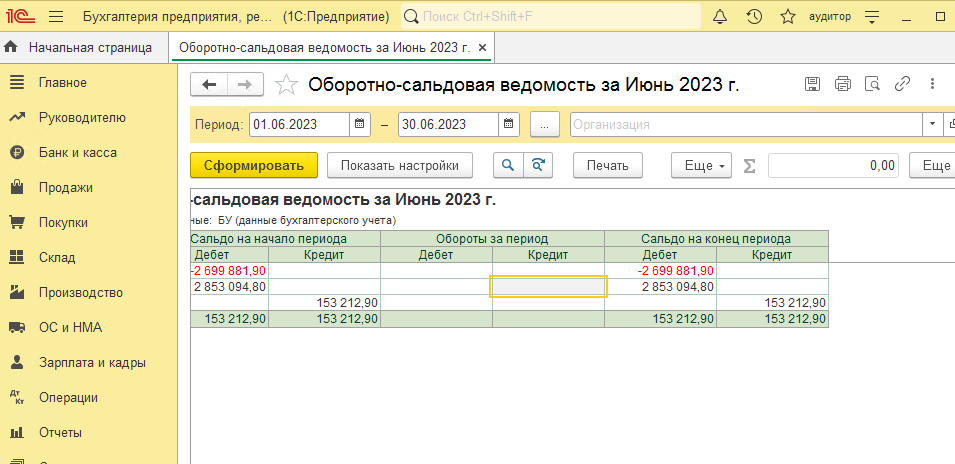Close the Оборотно-сальдовая ведомость tab
Image resolution: width=955 pixels, height=464 pixels.
coord(482,47)
